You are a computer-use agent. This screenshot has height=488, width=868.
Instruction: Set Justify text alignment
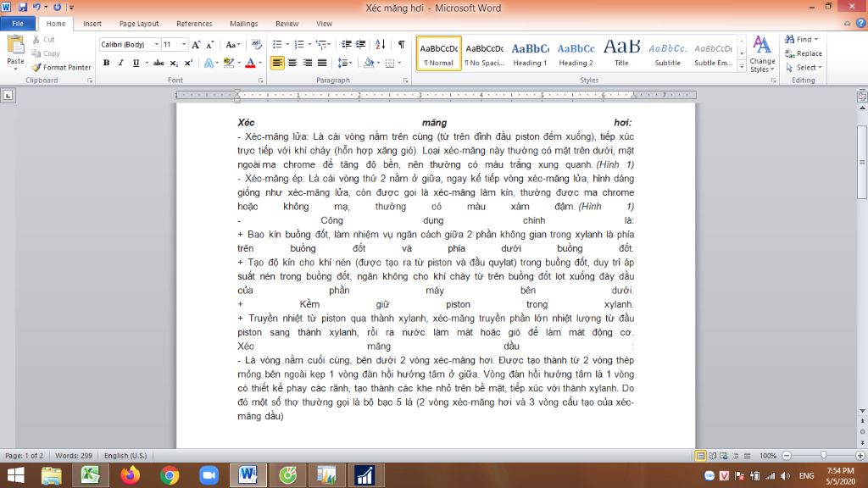point(322,63)
